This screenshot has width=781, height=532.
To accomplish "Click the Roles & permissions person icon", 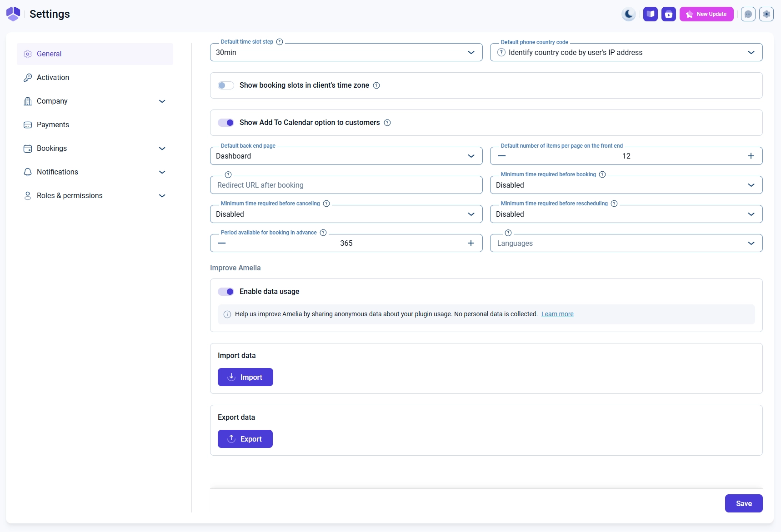I will coord(28,196).
